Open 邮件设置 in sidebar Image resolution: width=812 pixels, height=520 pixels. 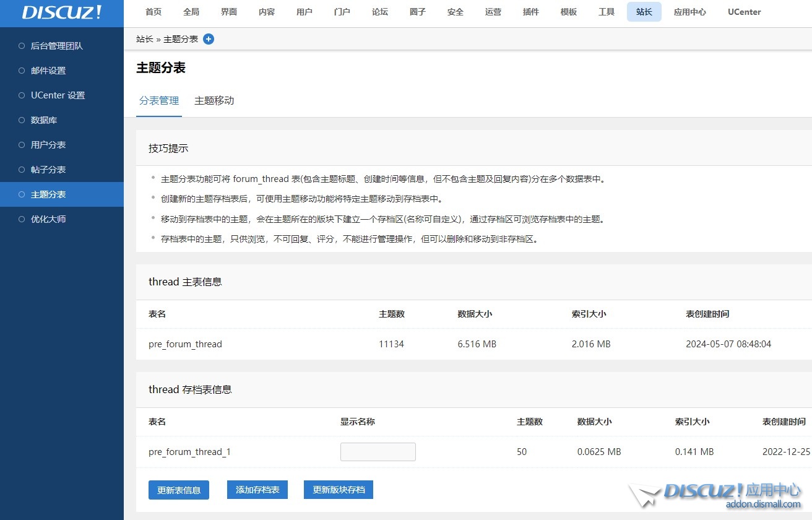[x=62, y=71]
